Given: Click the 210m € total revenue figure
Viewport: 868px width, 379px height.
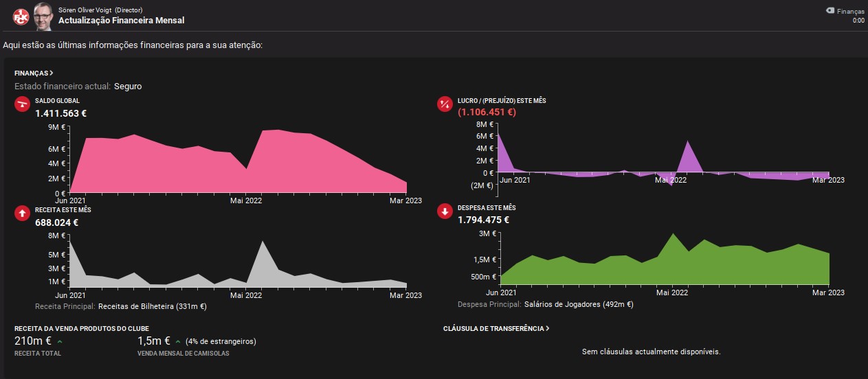Looking at the screenshot, I should pos(34,341).
